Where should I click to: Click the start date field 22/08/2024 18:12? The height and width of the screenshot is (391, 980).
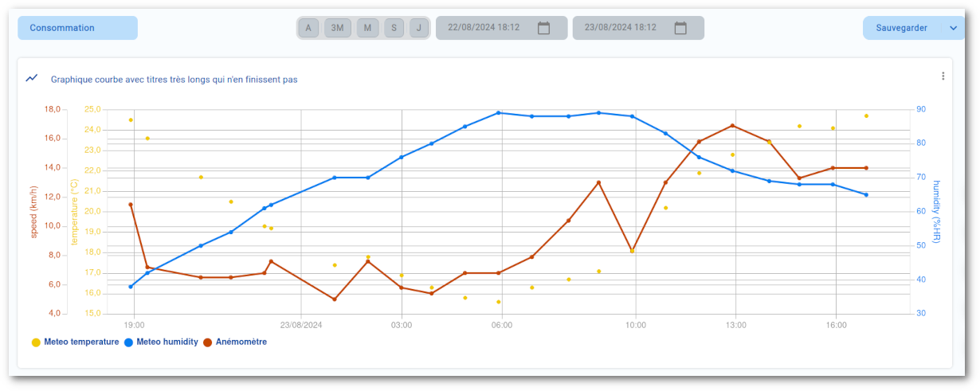pos(484,28)
